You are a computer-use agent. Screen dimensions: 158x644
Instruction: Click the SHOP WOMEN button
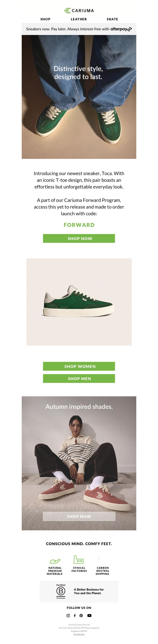[x=79, y=366]
